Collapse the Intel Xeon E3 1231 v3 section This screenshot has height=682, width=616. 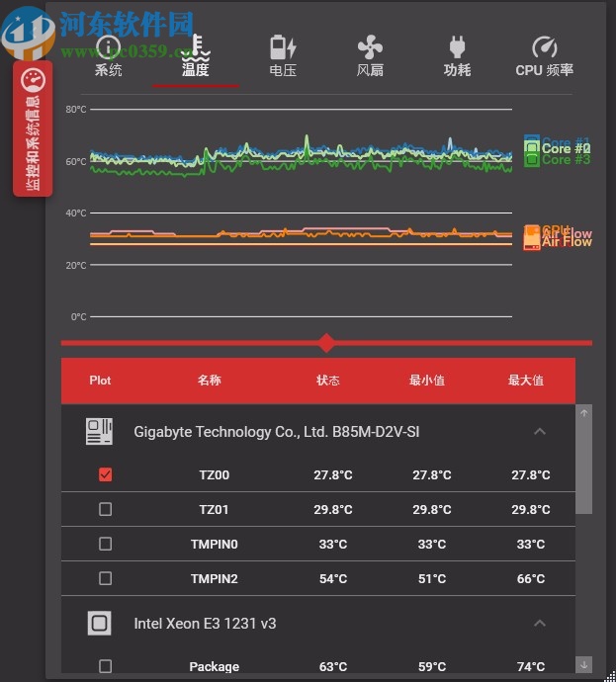tap(540, 624)
